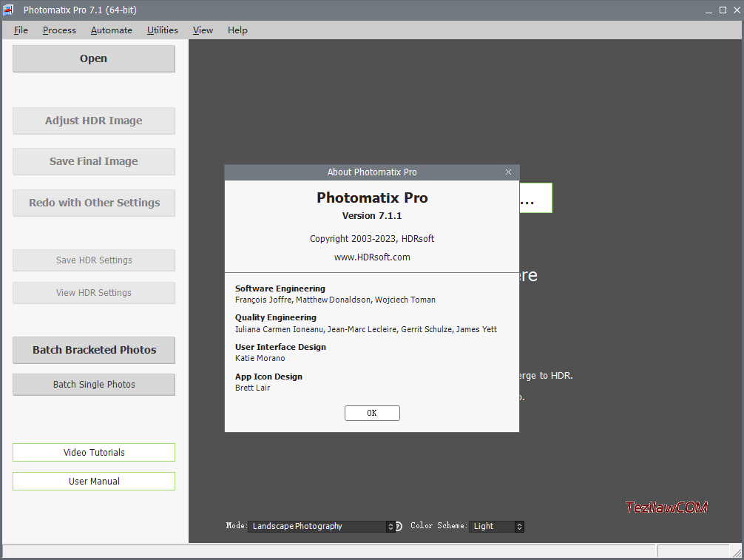The width and height of the screenshot is (744, 560).
Task: Open the File menu
Action: (21, 30)
